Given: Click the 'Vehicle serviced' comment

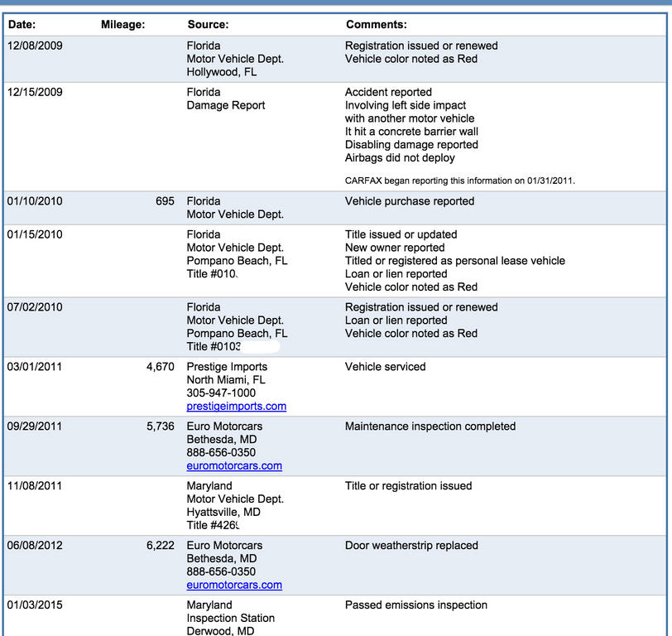Looking at the screenshot, I should [x=385, y=367].
